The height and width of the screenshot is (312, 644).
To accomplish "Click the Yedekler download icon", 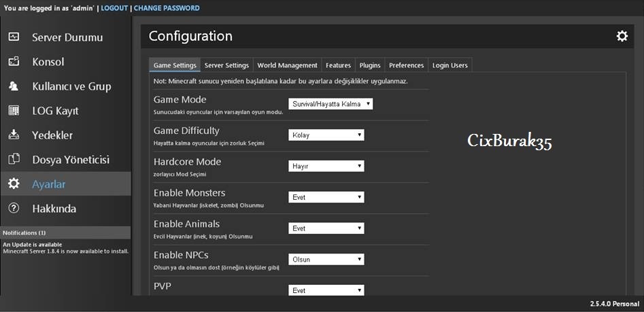I will [14, 135].
